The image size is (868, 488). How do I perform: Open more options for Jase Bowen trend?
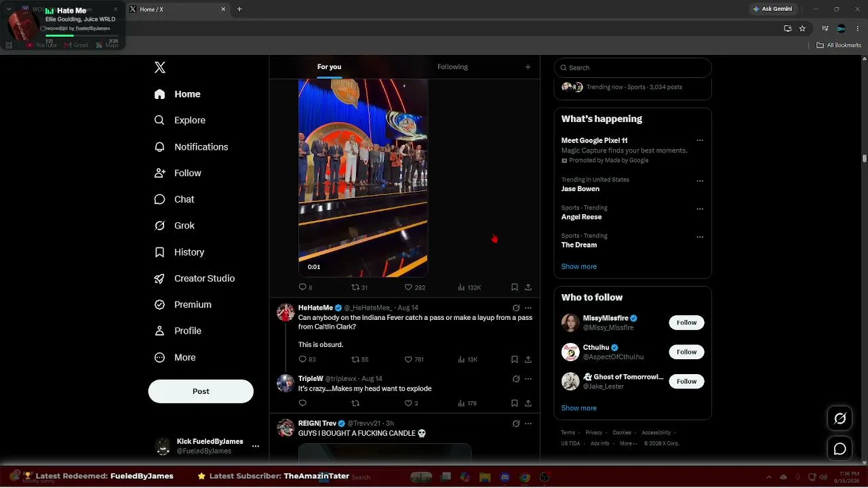coord(700,181)
